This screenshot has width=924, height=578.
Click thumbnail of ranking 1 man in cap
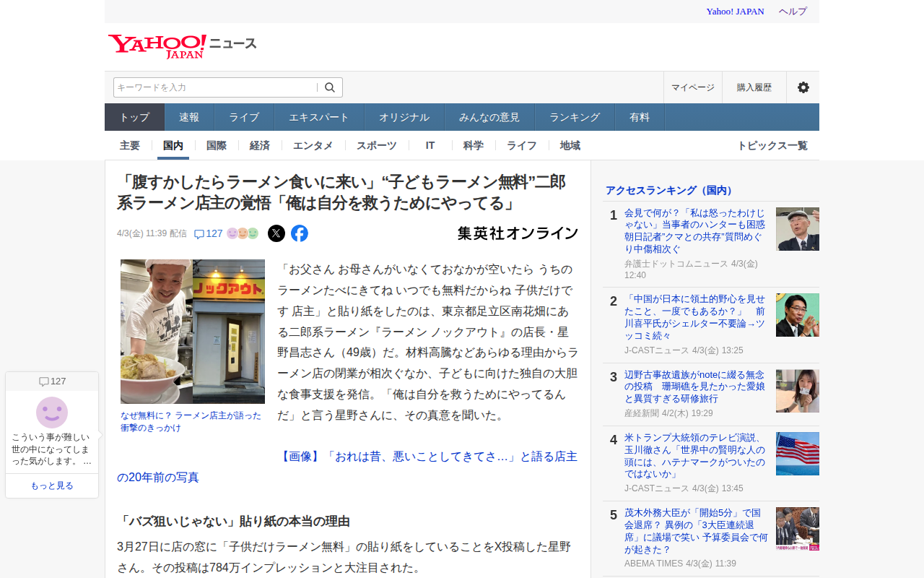(798, 229)
